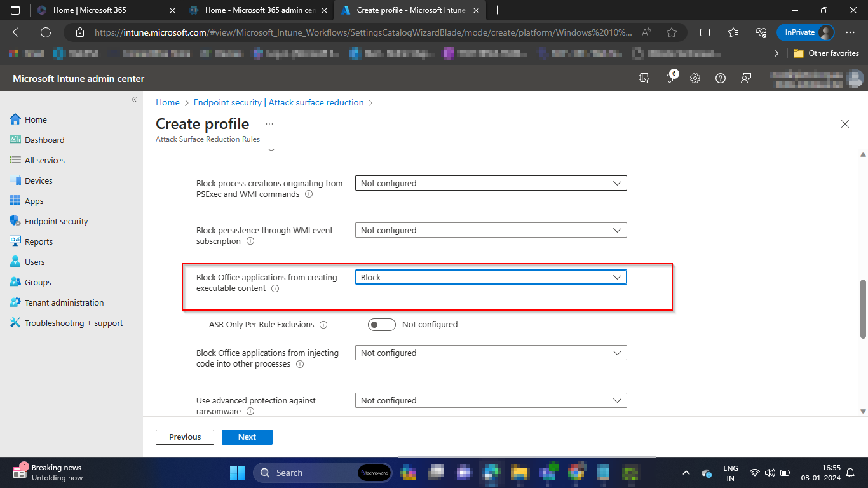Add page to browser favorites star
Image resolution: width=868 pixels, height=488 pixels.
pyautogui.click(x=672, y=32)
